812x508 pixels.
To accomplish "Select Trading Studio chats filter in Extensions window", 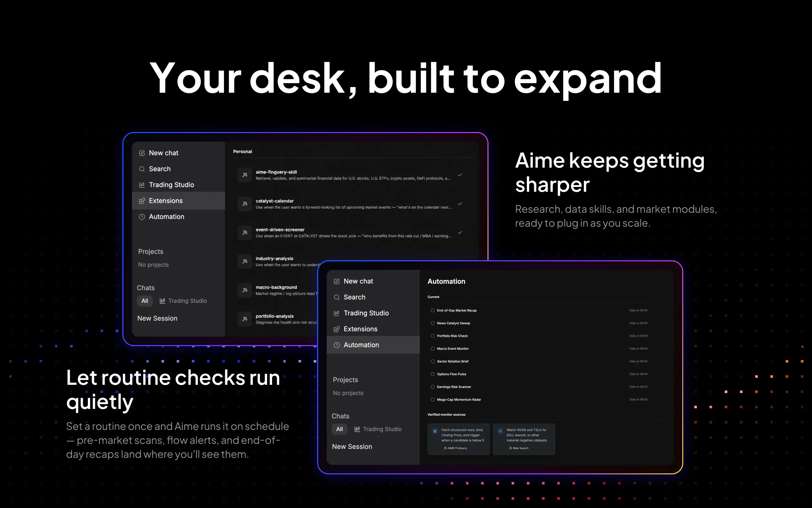I will tap(183, 301).
